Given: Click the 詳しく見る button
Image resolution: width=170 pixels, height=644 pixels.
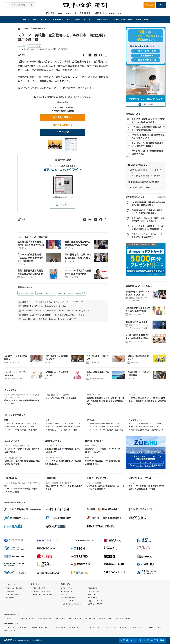Looking at the screenshot, I should [x=63, y=205].
